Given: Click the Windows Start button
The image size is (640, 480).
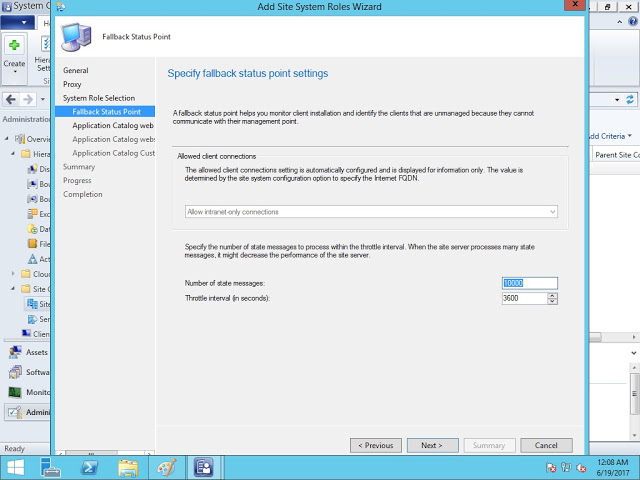Looking at the screenshot, I should [x=16, y=467].
